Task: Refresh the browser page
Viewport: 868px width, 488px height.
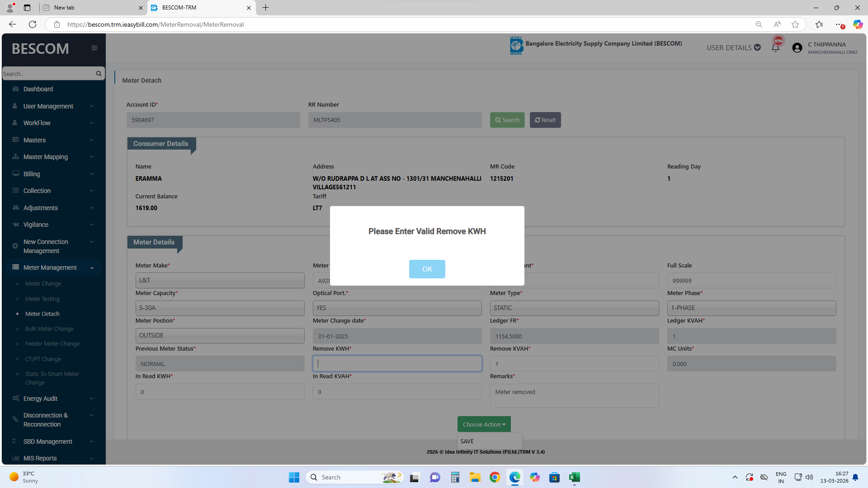Action: tap(33, 24)
